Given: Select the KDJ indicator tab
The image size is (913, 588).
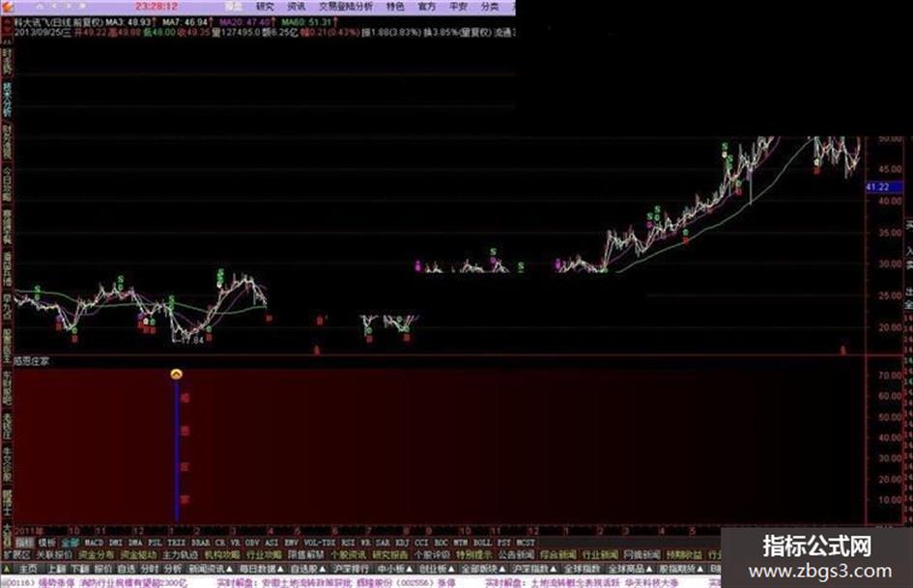Looking at the screenshot, I should point(402,543).
